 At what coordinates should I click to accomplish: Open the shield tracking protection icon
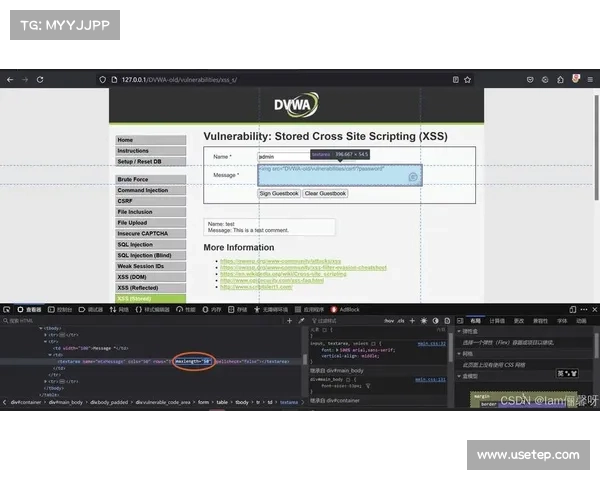102,80
